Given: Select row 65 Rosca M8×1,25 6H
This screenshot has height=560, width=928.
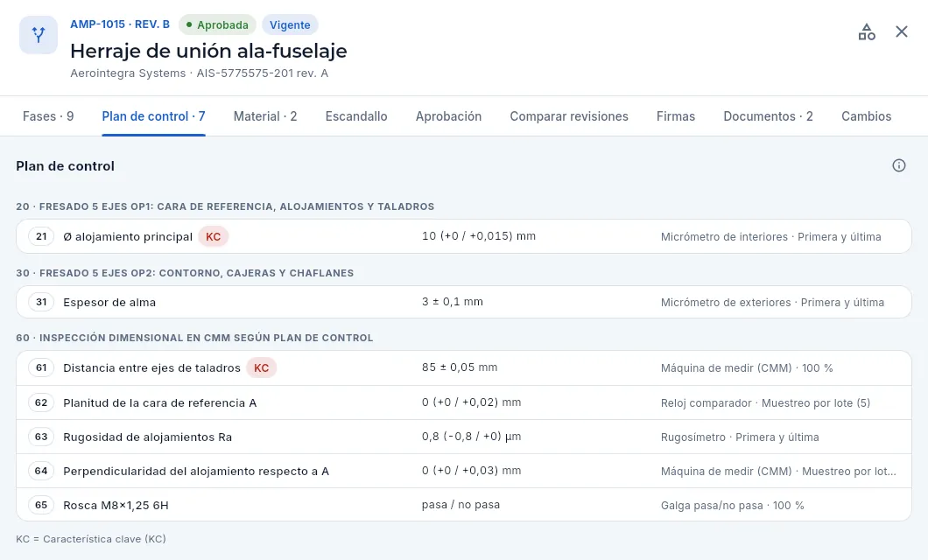Looking at the screenshot, I should coord(464,505).
